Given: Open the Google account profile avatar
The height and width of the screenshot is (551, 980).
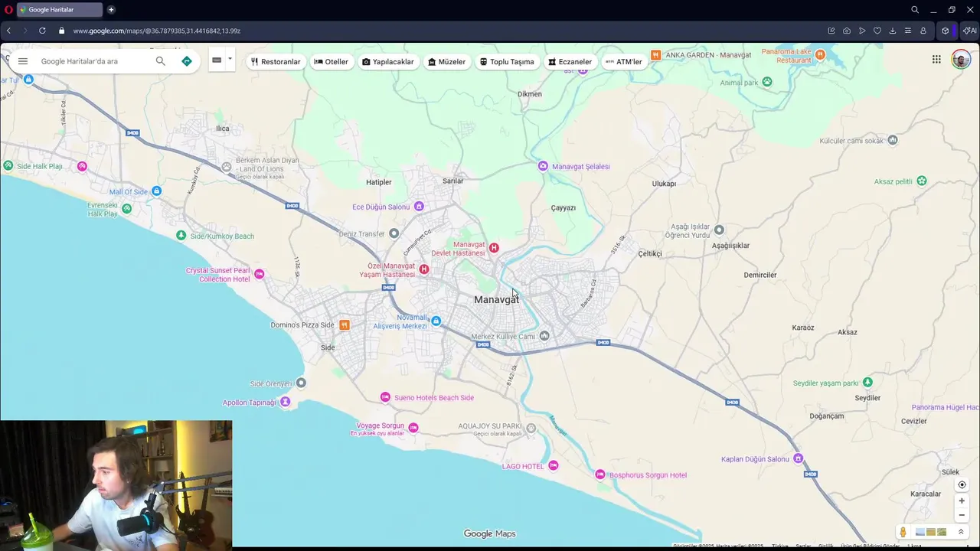Looking at the screenshot, I should (961, 60).
